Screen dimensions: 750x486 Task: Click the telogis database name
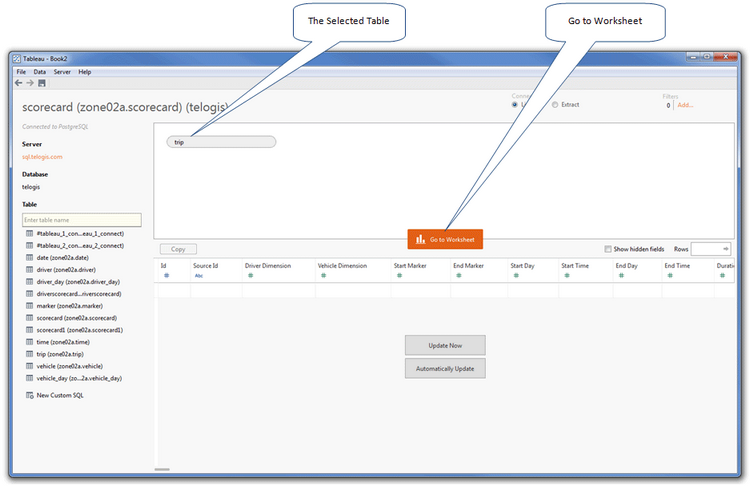[x=31, y=187]
